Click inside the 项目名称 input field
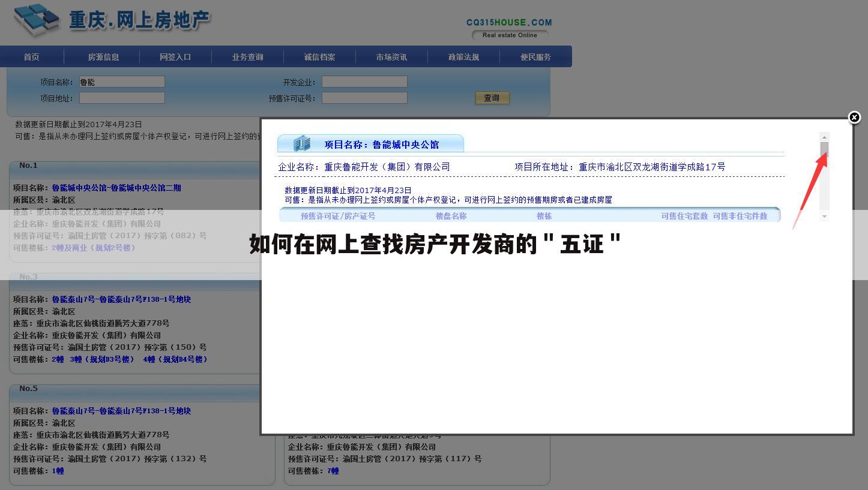The image size is (868, 490). (121, 82)
